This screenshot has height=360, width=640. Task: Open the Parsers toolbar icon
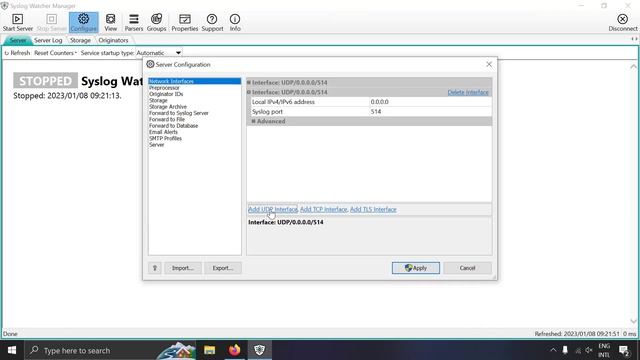(x=134, y=22)
